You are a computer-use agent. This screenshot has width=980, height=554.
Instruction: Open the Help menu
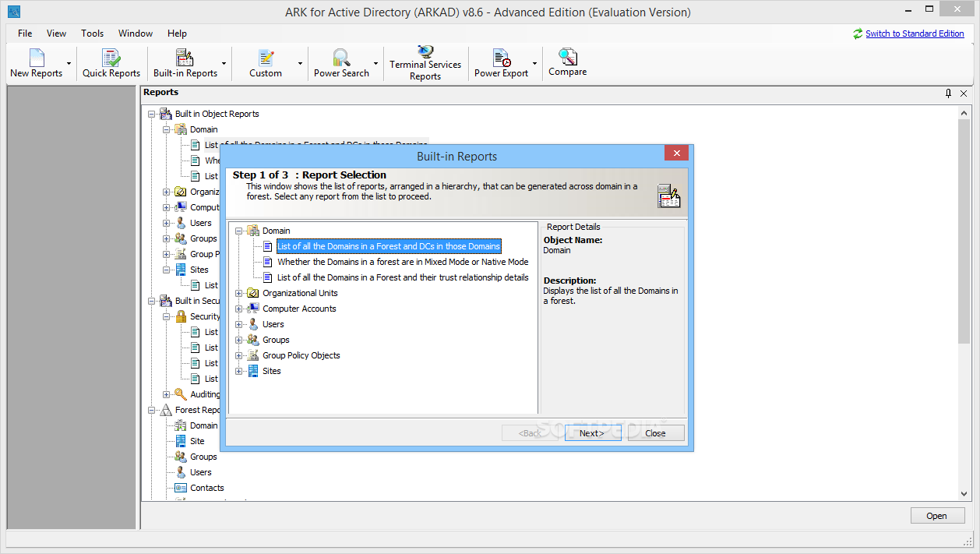pyautogui.click(x=177, y=34)
